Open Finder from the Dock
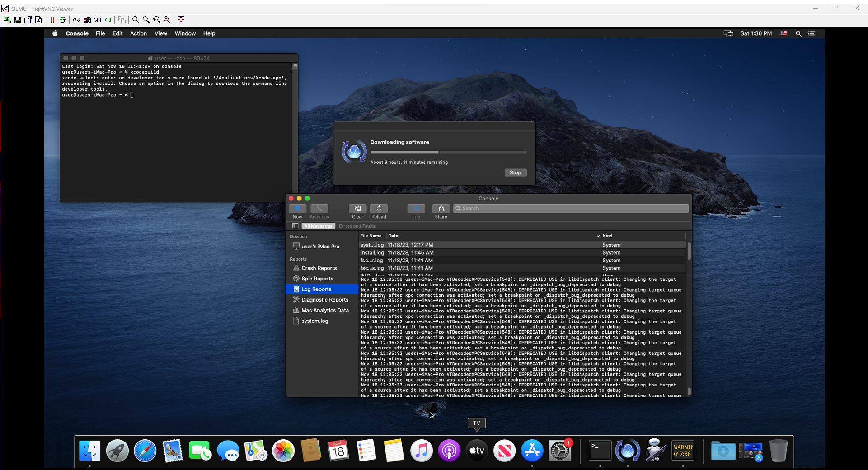 coord(89,451)
